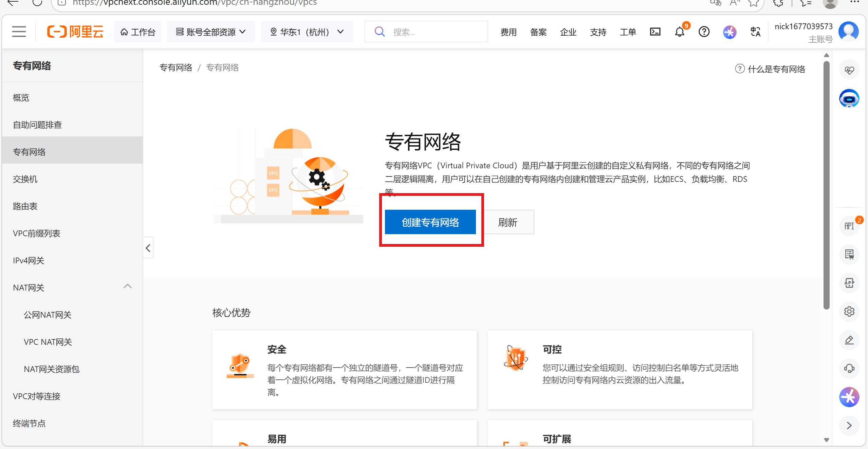Open the hamburger navigation menu
The height and width of the screenshot is (449, 868).
point(19,32)
